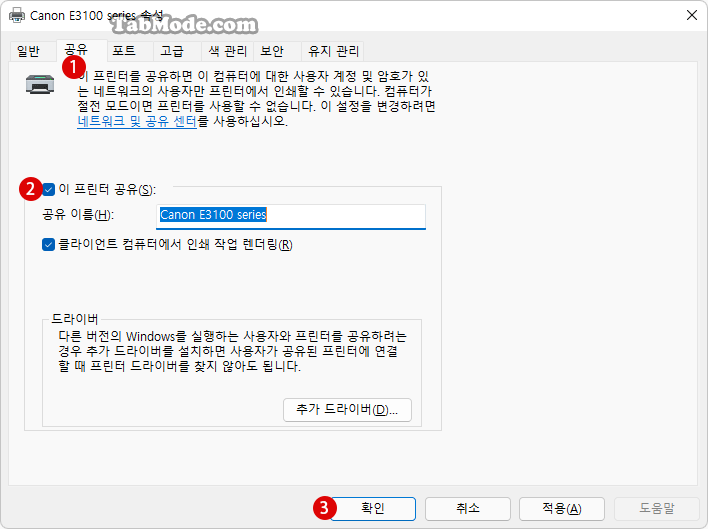This screenshot has height=529, width=708.
Task: Open the 추가 드라이버 dialog button
Action: (x=347, y=410)
